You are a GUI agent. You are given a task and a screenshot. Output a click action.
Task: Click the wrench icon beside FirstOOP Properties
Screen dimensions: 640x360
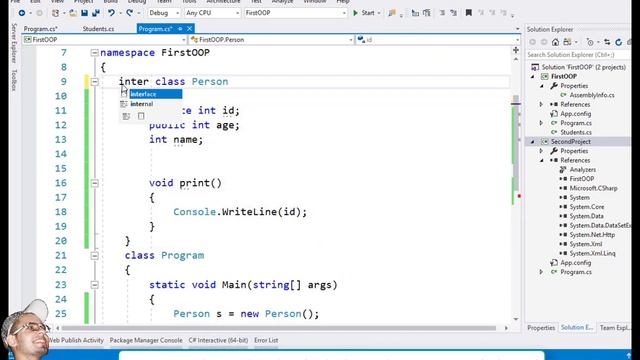point(554,86)
